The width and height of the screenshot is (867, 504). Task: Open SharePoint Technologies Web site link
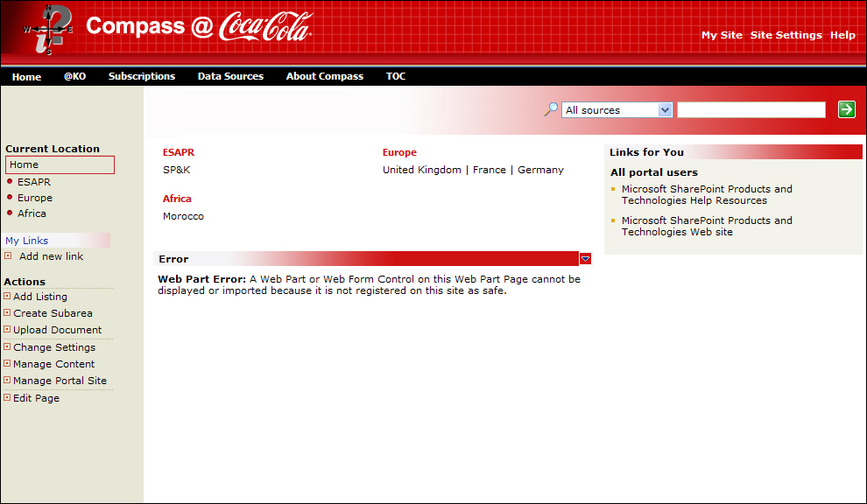click(x=707, y=226)
